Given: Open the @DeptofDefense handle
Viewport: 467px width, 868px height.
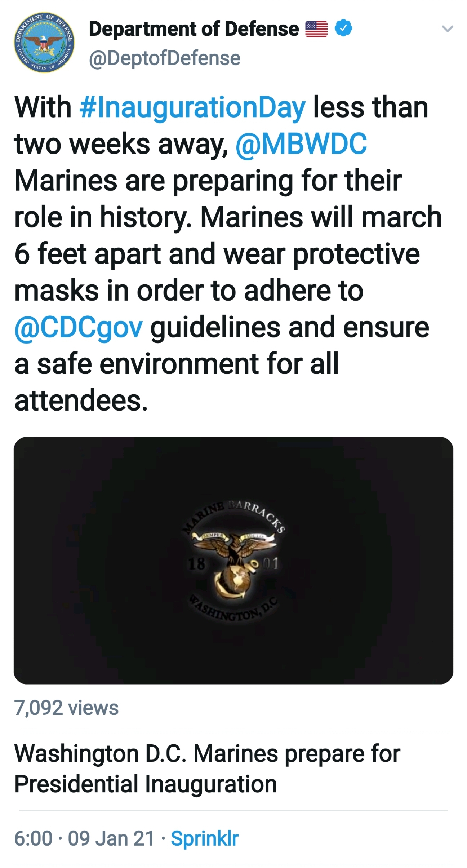Looking at the screenshot, I should tap(164, 58).
